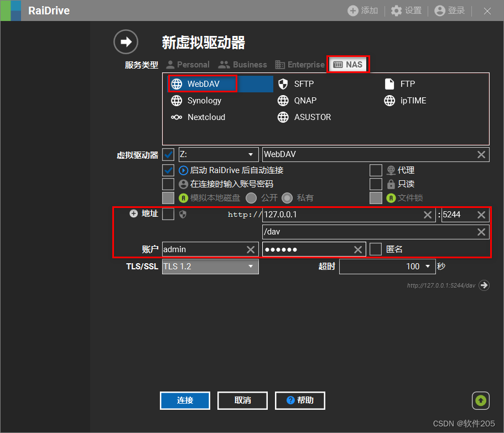The image size is (504, 433).
Task: Toggle the https secure address checkbox
Action: click(168, 214)
